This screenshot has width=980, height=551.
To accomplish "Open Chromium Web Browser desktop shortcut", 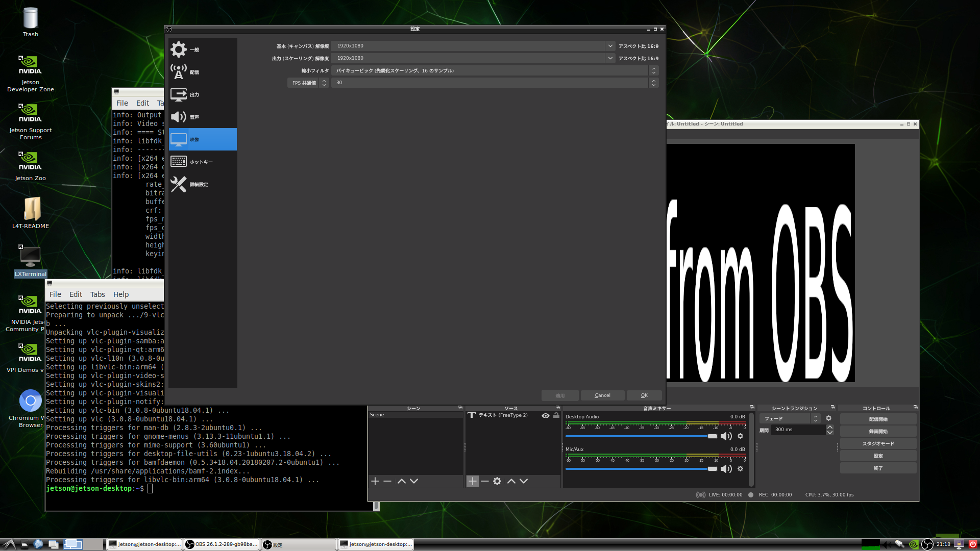I will (x=31, y=401).
